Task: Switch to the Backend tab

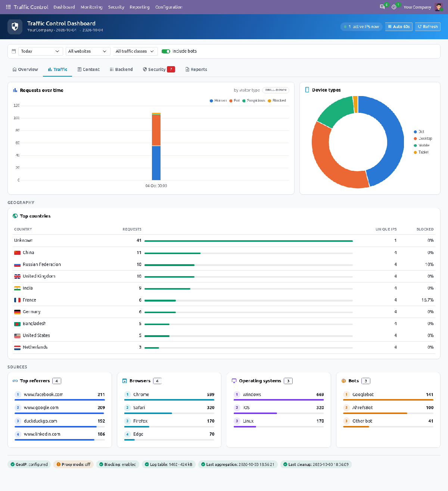Action: 121,70
